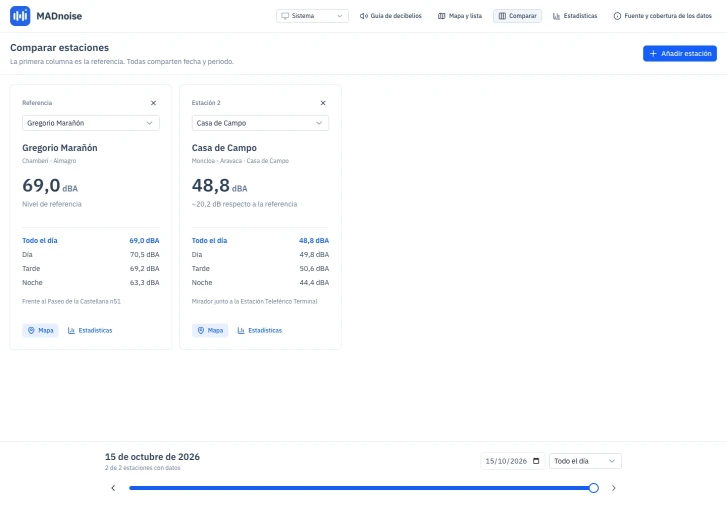
Task: Click the plus icon in Añadir estación
Action: point(653,53)
